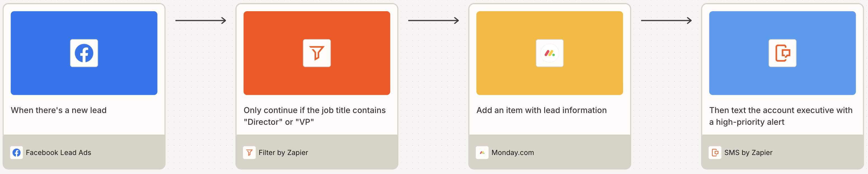
Task: Click the large Monday.com logo icon
Action: point(549,53)
